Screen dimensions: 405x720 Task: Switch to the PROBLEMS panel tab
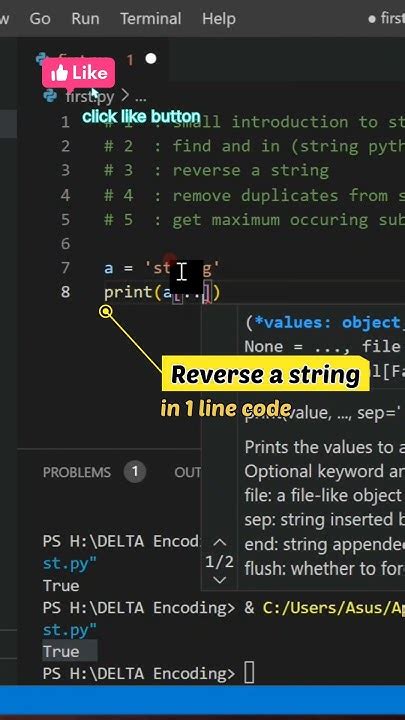point(77,472)
